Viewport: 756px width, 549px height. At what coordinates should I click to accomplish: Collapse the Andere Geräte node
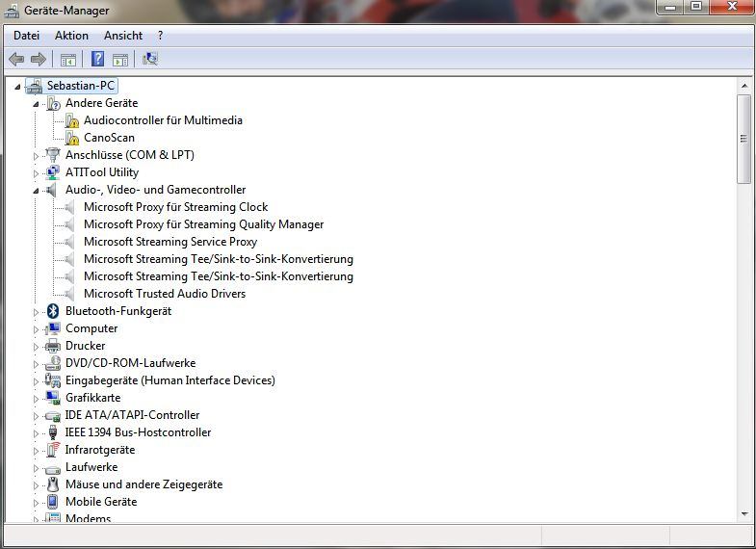(x=36, y=104)
